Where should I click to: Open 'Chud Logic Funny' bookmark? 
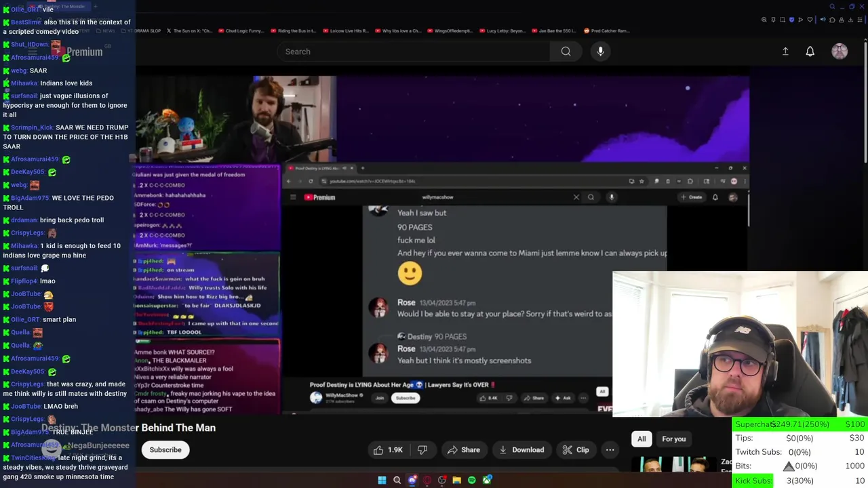(240, 30)
